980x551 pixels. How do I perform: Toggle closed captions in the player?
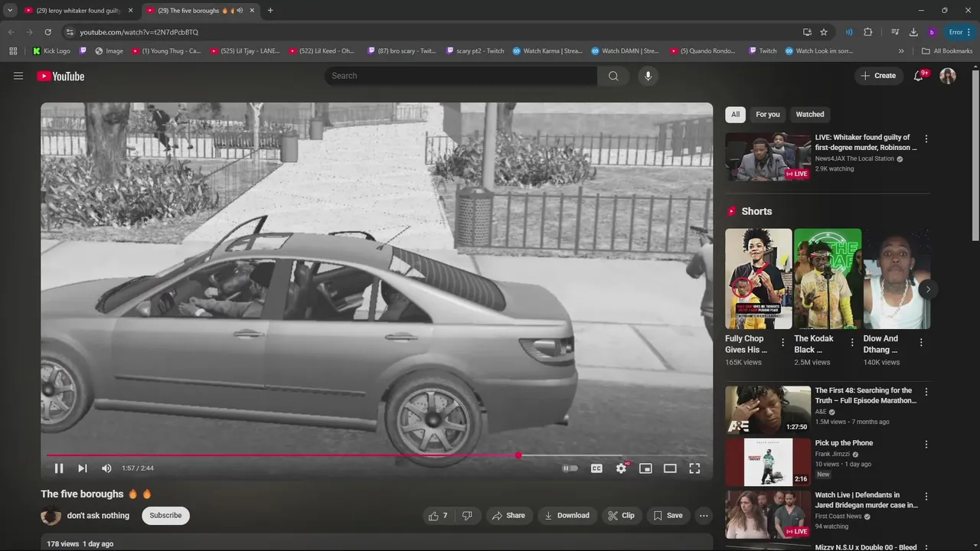(596, 468)
